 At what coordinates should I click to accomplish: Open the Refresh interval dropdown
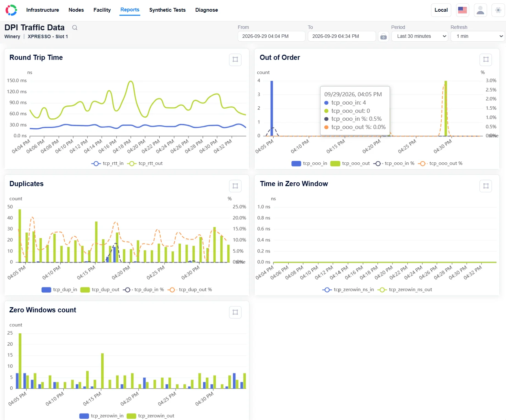pos(477,36)
